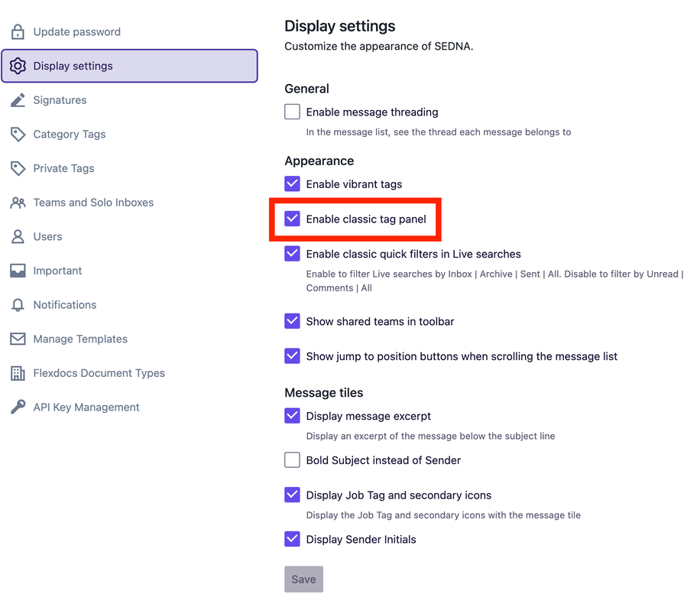Enable message threading checkbox
700x604 pixels.
click(x=293, y=112)
